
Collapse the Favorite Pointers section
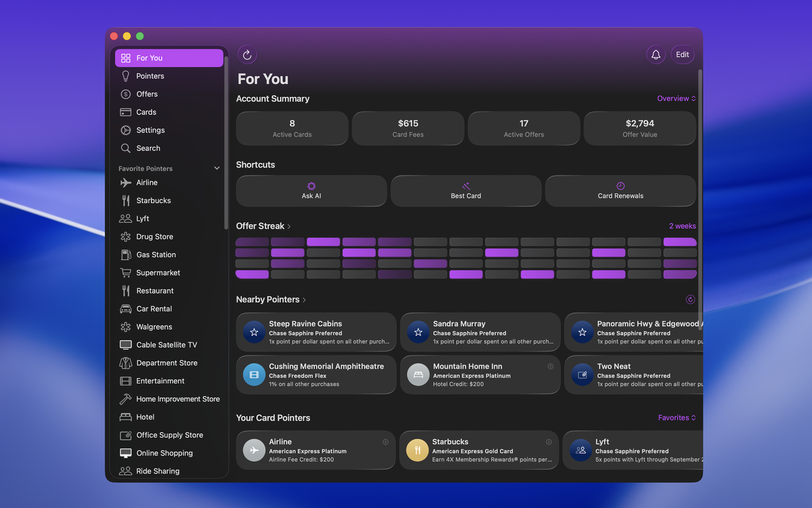click(217, 168)
